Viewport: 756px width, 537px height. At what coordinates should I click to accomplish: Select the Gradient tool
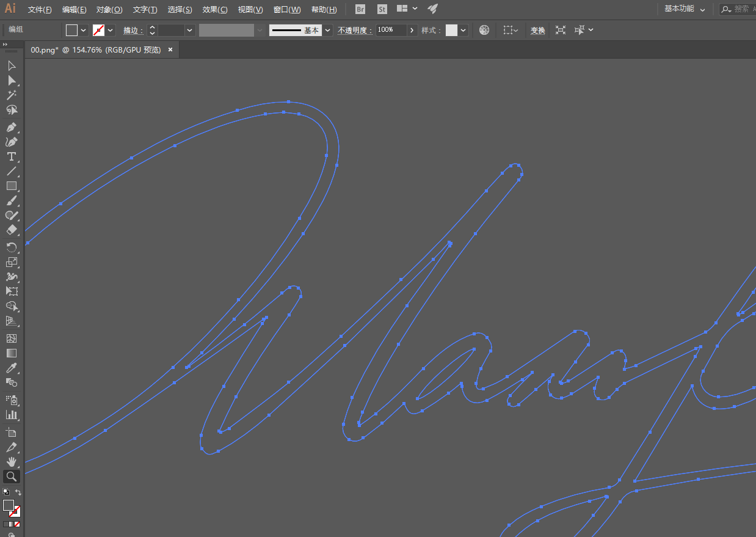pyautogui.click(x=11, y=353)
